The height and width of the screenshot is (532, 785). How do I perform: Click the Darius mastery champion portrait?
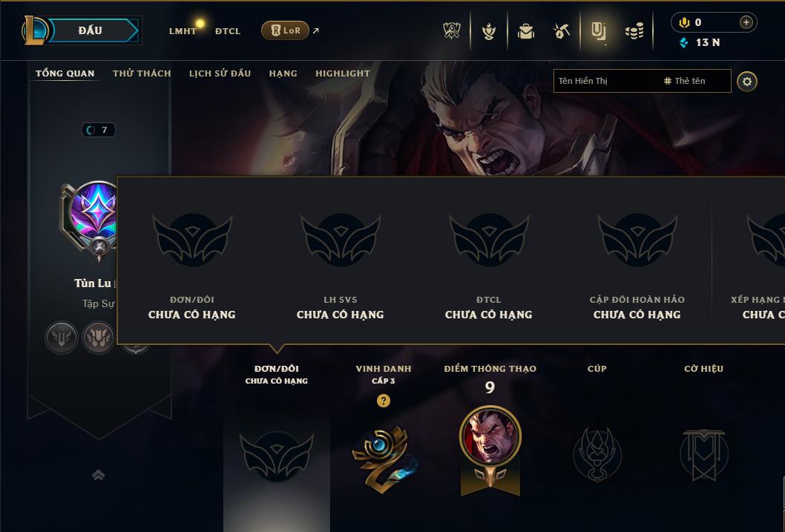pos(490,436)
